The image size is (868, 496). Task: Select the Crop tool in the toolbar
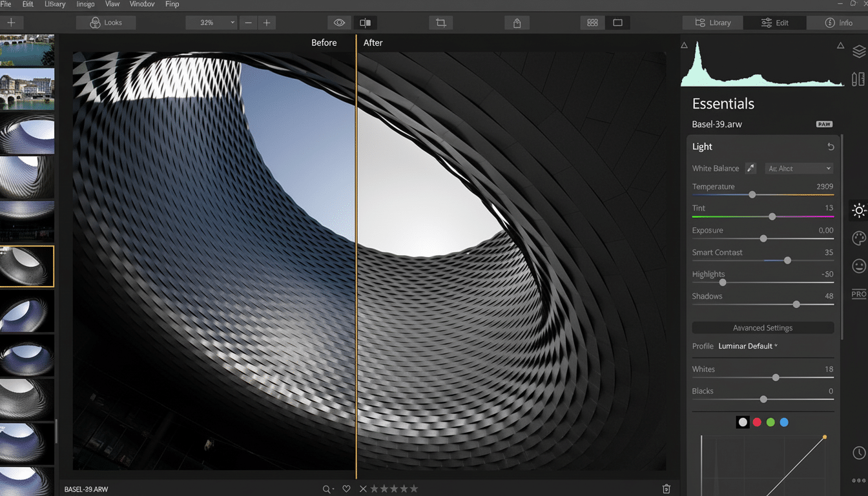(440, 22)
